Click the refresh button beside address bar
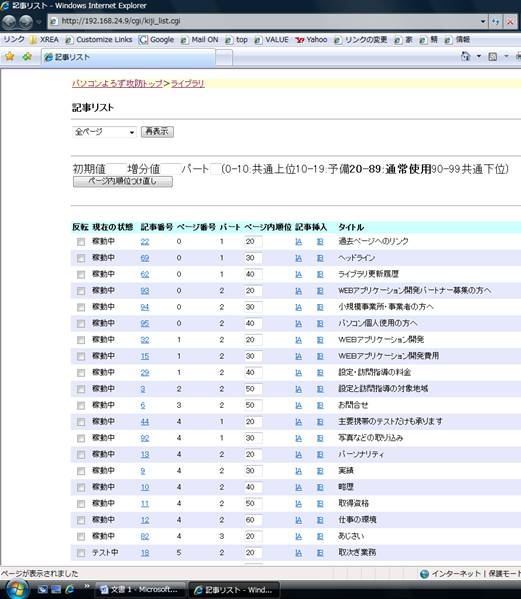The image size is (521, 599). [496, 21]
